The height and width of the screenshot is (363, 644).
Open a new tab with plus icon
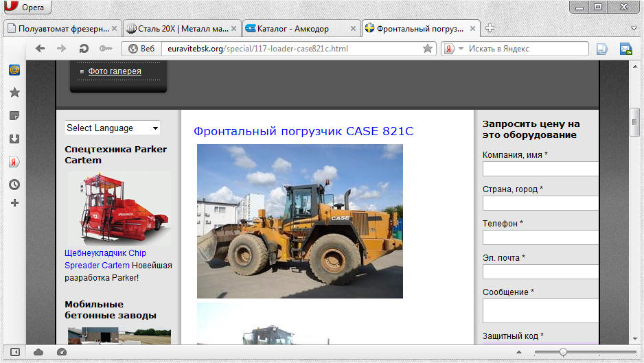[x=490, y=28]
